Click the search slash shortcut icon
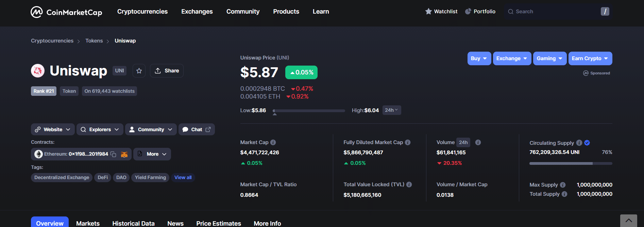644x227 pixels. (605, 12)
